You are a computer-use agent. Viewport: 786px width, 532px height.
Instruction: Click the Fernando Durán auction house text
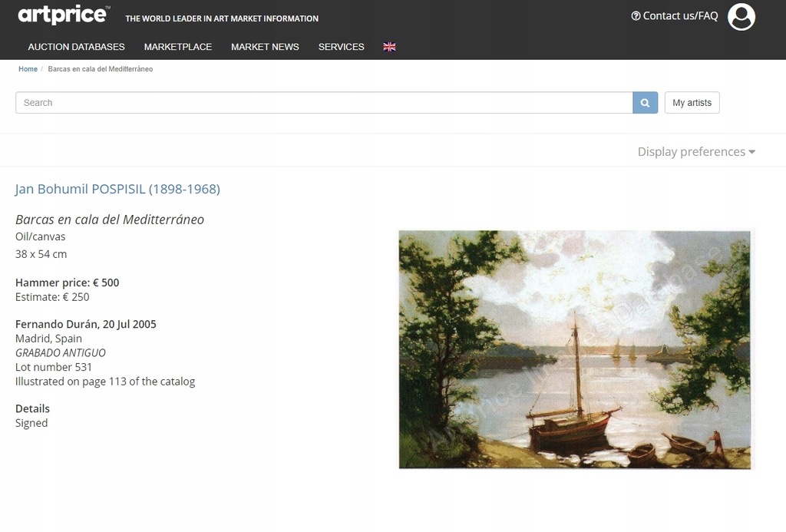coord(57,325)
